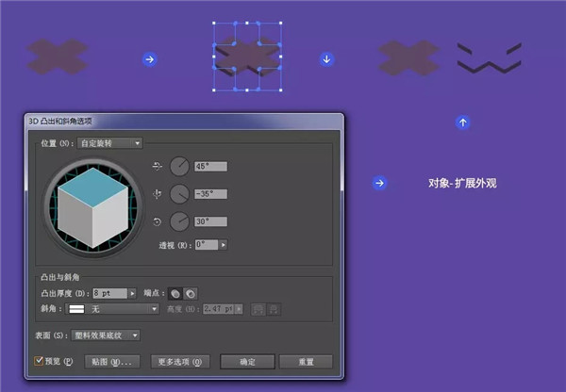Click the 对象-扩展外观 text
This screenshot has height=392, width=566.
point(462,183)
